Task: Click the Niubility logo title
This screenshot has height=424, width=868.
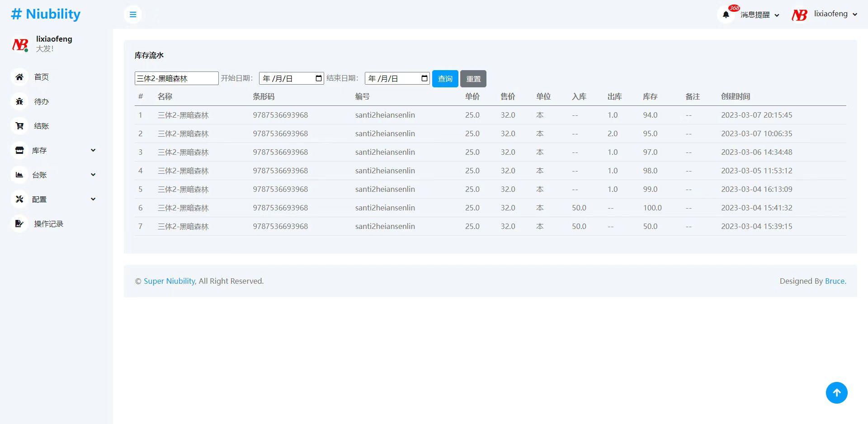Action: tap(46, 14)
